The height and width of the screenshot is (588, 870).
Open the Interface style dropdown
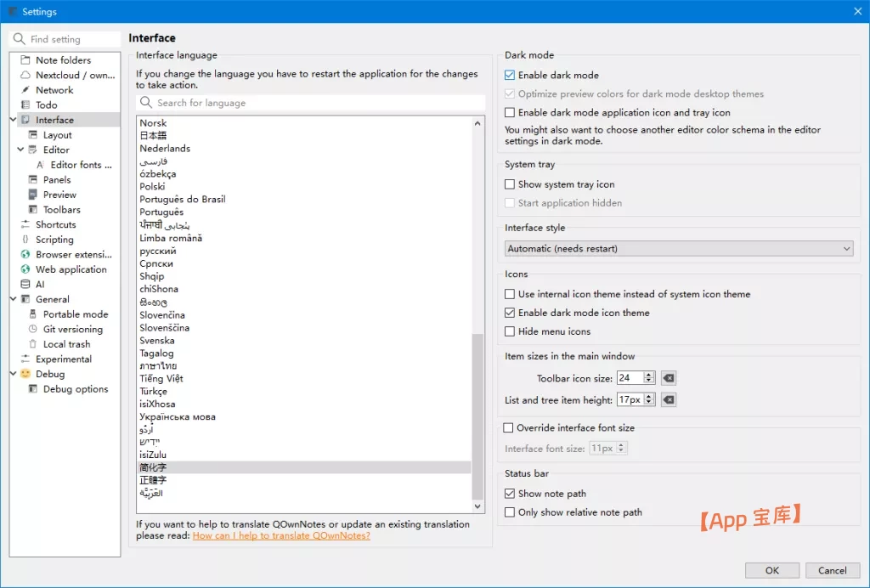679,249
